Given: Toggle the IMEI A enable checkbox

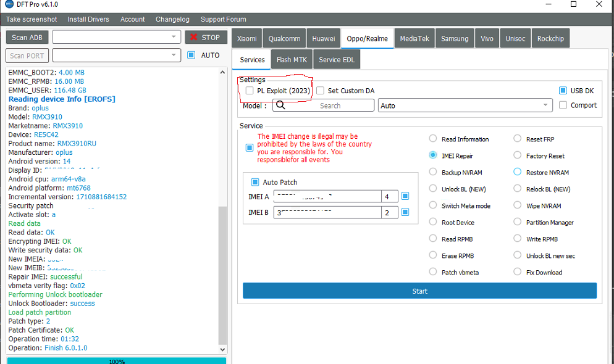Looking at the screenshot, I should click(405, 196).
